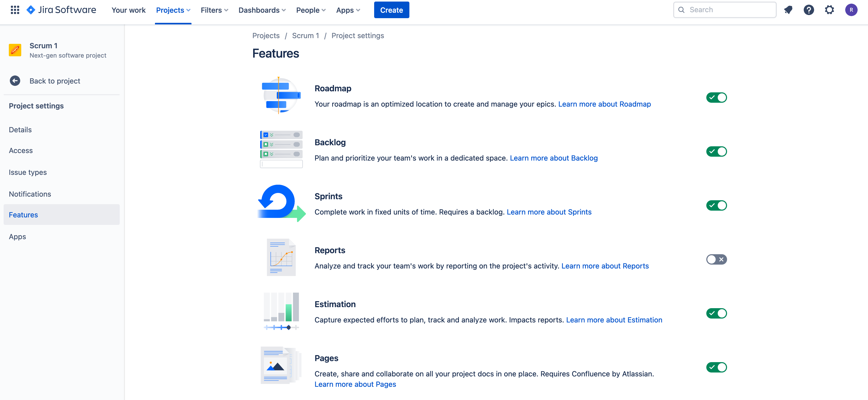Click the Scrum 1 project avatar
The image size is (868, 400).
(x=15, y=50)
